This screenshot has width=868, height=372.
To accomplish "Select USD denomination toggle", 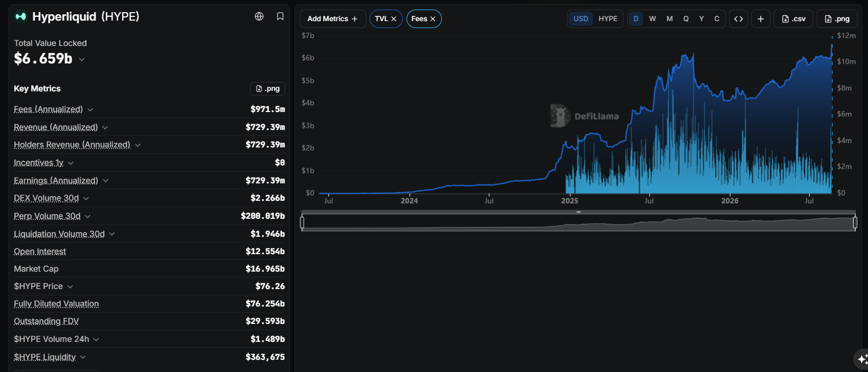I will point(581,18).
